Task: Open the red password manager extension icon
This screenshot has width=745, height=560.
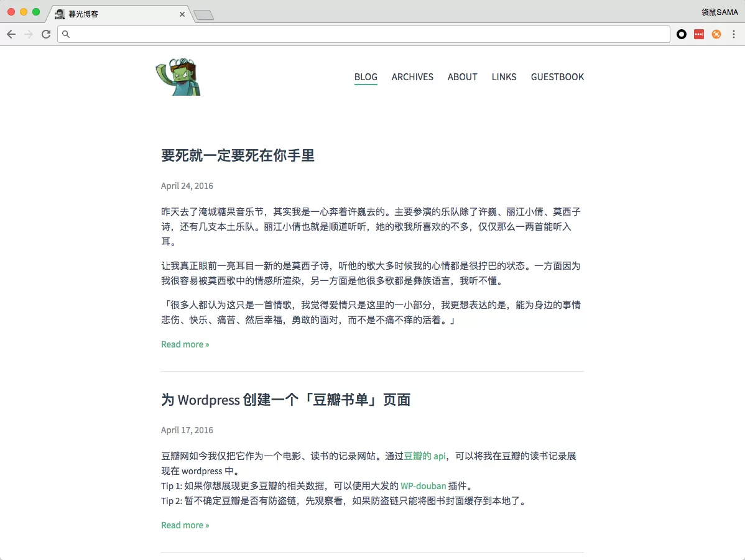Action: (699, 34)
